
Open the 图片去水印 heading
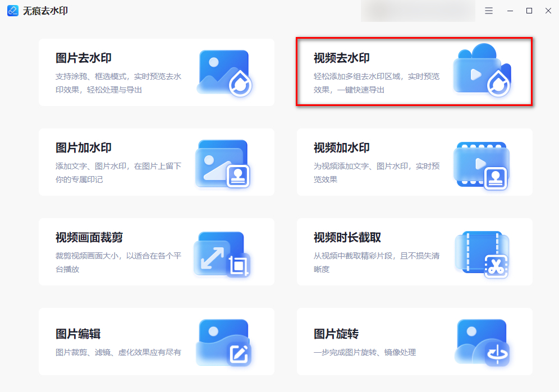84,58
